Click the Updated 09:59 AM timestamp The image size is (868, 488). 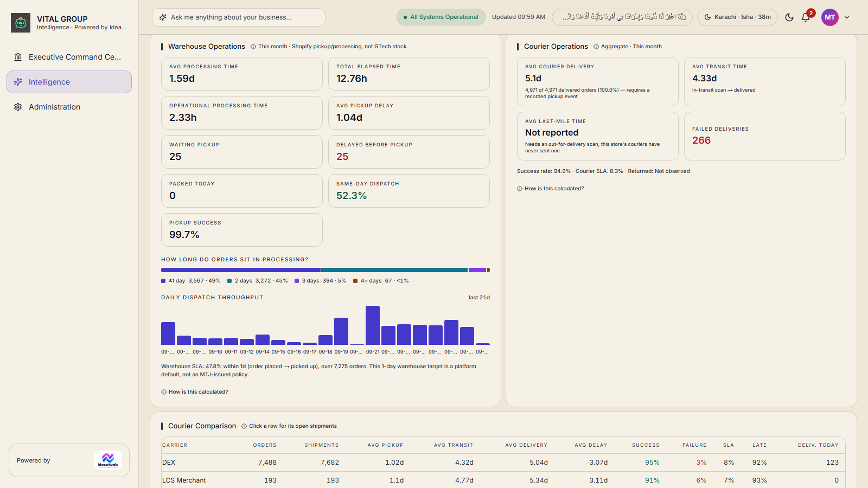519,17
